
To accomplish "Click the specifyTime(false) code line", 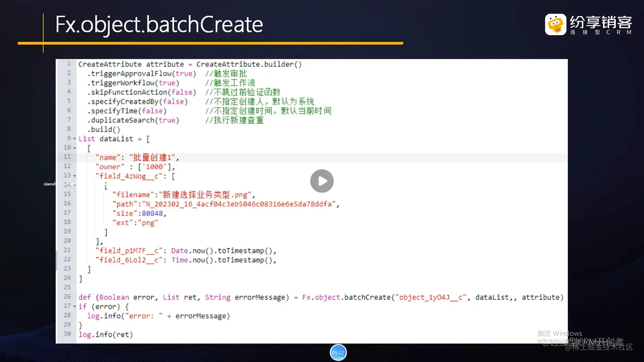I will [127, 111].
